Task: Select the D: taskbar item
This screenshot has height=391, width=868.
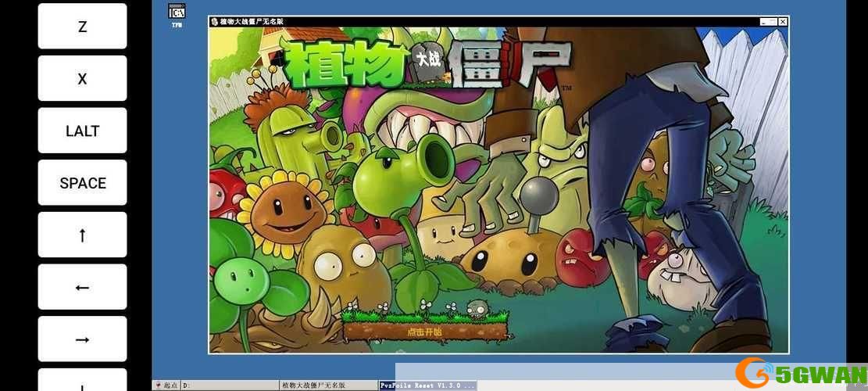Action: [230, 386]
